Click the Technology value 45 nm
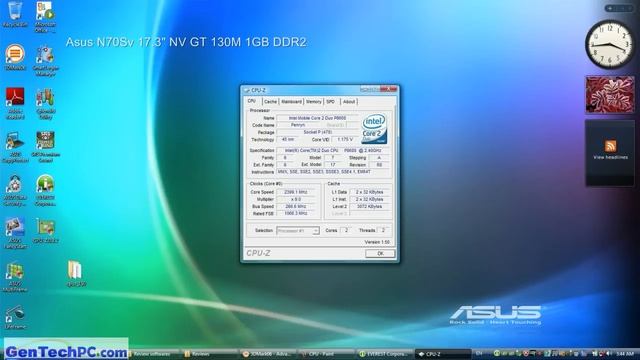Image resolution: width=640 pixels, height=360 pixels. (x=288, y=140)
